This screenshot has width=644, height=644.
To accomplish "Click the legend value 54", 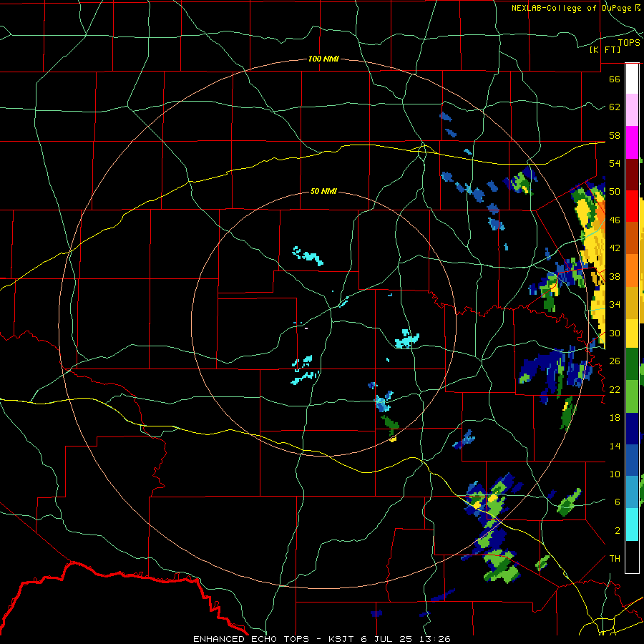I will coord(615,163).
